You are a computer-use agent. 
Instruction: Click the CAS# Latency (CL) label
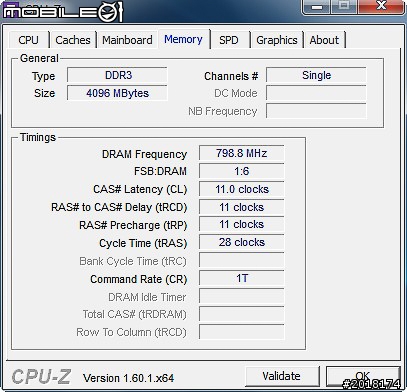[140, 189]
